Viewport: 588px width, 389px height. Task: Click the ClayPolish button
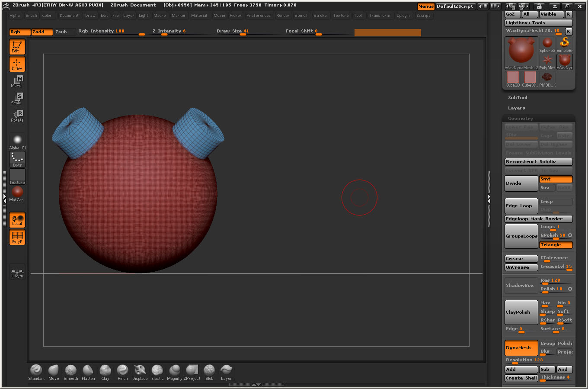click(x=521, y=312)
